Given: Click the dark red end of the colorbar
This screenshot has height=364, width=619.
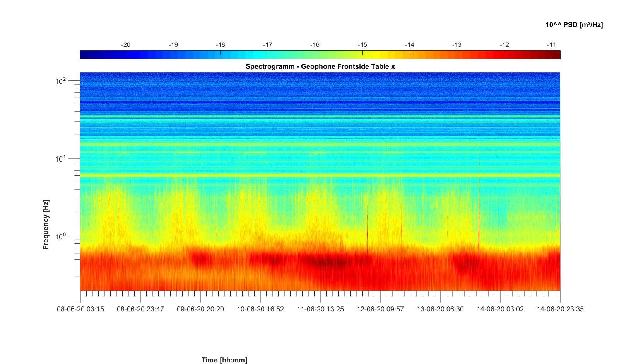Looking at the screenshot, I should coord(556,55).
